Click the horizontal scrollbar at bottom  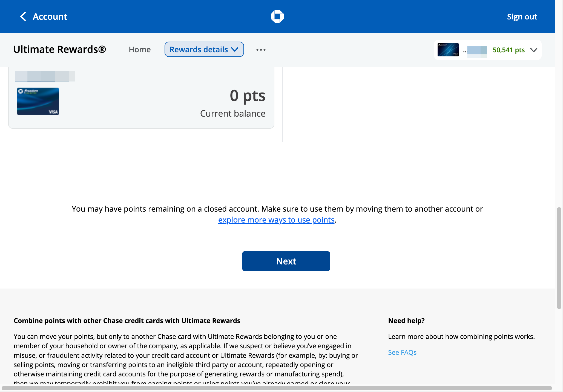pyautogui.click(x=277, y=388)
